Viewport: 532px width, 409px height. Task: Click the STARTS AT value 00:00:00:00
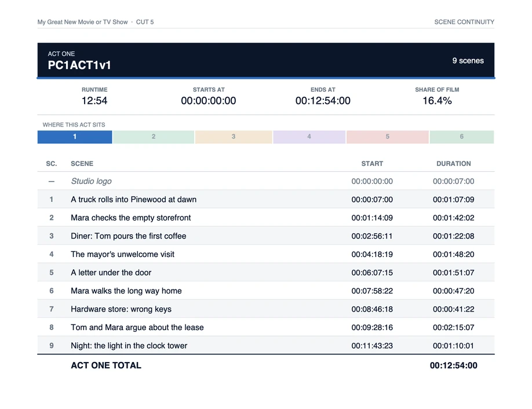coord(208,100)
